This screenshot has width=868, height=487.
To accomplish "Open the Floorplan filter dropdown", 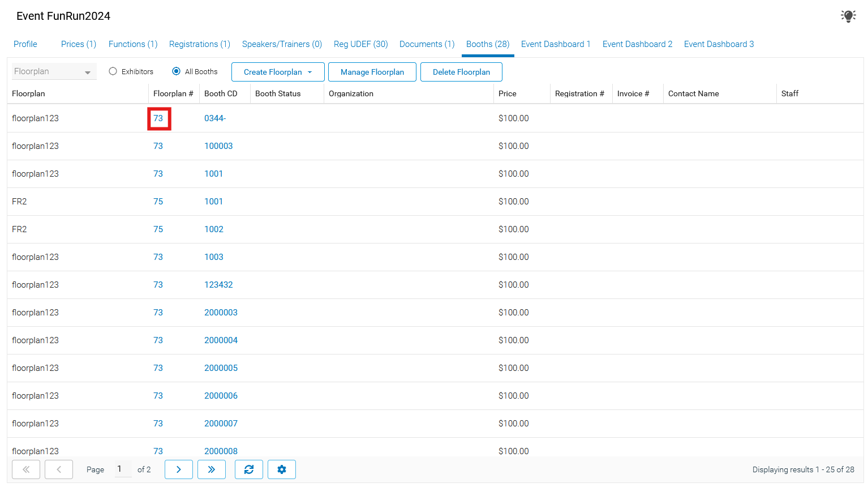I will coord(54,71).
